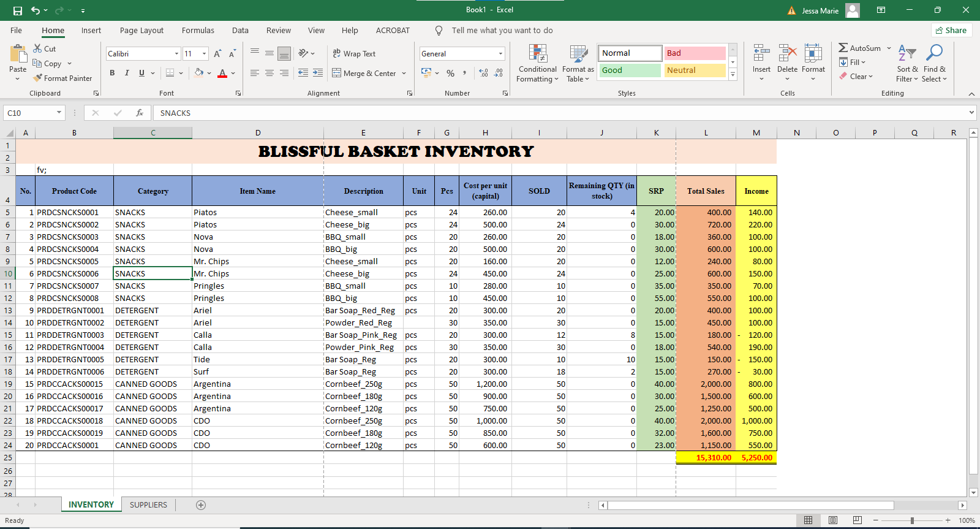This screenshot has width=980, height=529.
Task: Switch to the SUPPLIERS sheet tab
Action: pyautogui.click(x=148, y=505)
